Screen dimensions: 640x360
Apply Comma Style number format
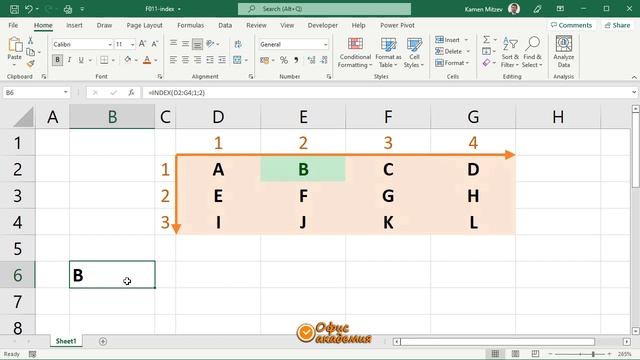click(x=296, y=60)
